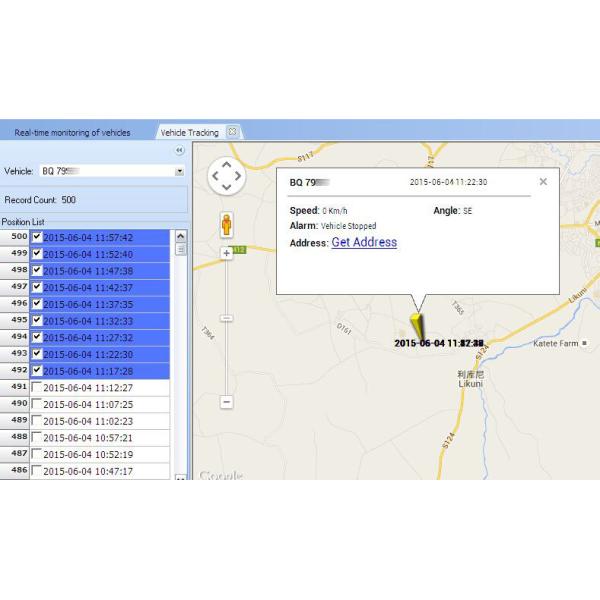This screenshot has height=600, width=600.
Task: Click the yellow vehicle position marker
Action: [417, 326]
